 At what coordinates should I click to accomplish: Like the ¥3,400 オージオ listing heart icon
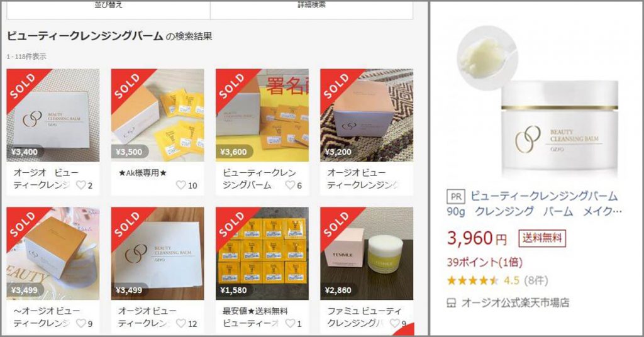(81, 185)
